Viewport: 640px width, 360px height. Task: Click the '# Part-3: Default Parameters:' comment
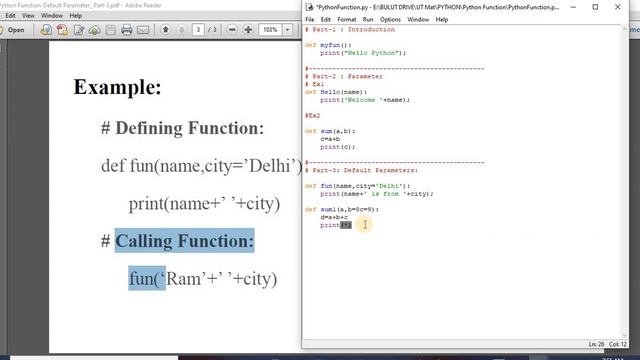point(361,170)
